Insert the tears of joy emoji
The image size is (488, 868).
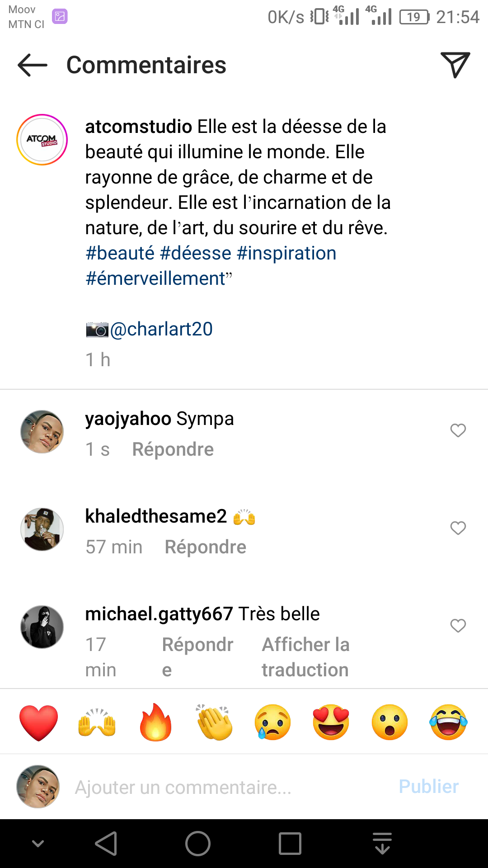pos(448,722)
